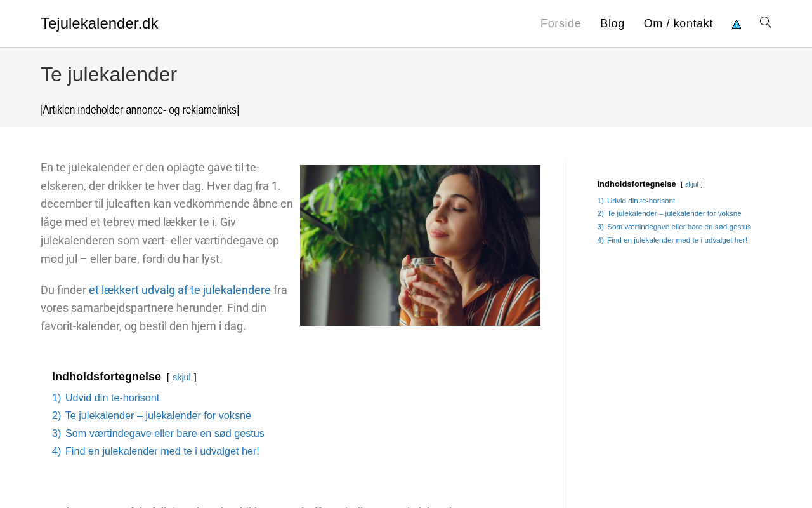The width and height of the screenshot is (812, 508).
Task: Collapse the sidebar table of contents
Action: pos(691,185)
